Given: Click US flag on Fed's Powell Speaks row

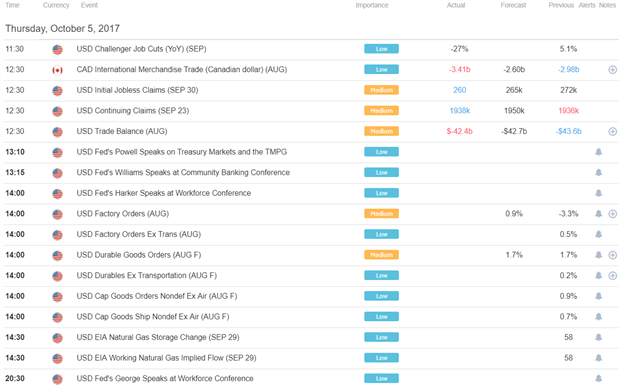Looking at the screenshot, I should point(57,153).
